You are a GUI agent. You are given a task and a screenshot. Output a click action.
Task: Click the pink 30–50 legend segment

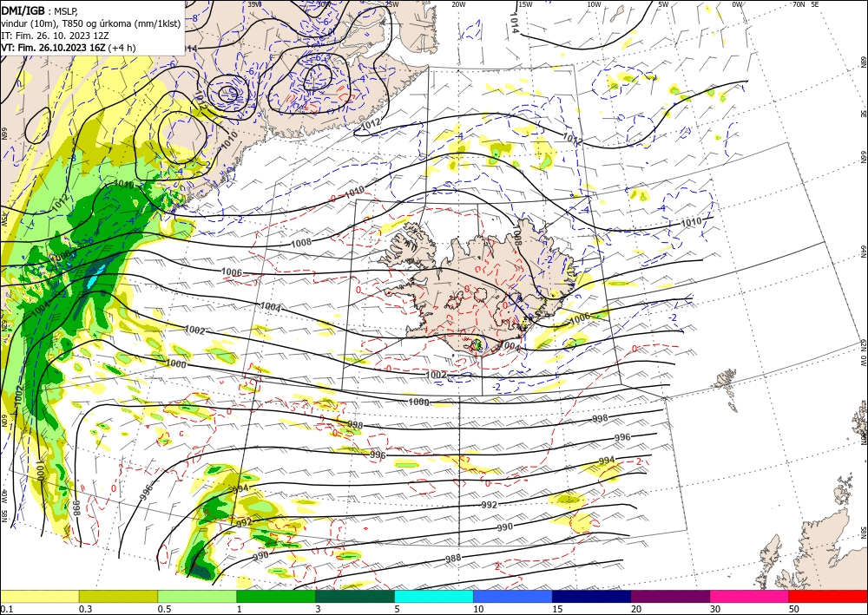750,596
